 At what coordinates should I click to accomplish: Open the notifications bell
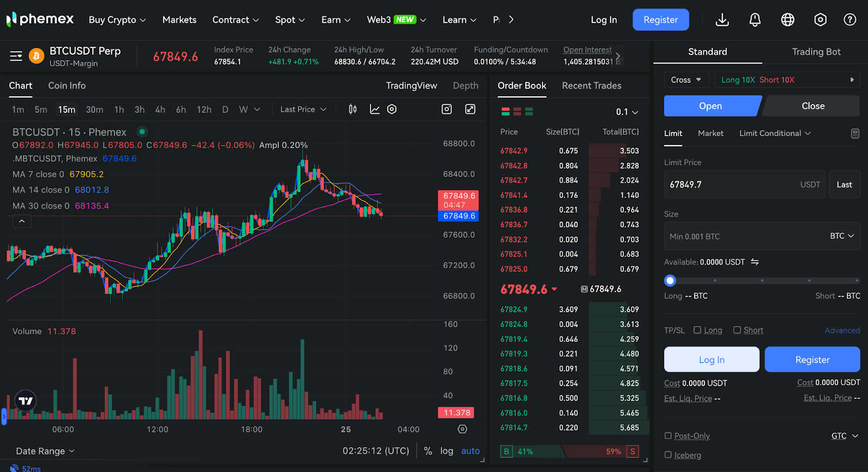pos(755,20)
